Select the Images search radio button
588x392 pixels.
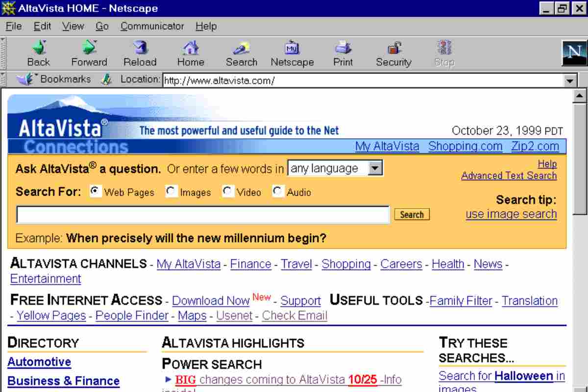(171, 192)
